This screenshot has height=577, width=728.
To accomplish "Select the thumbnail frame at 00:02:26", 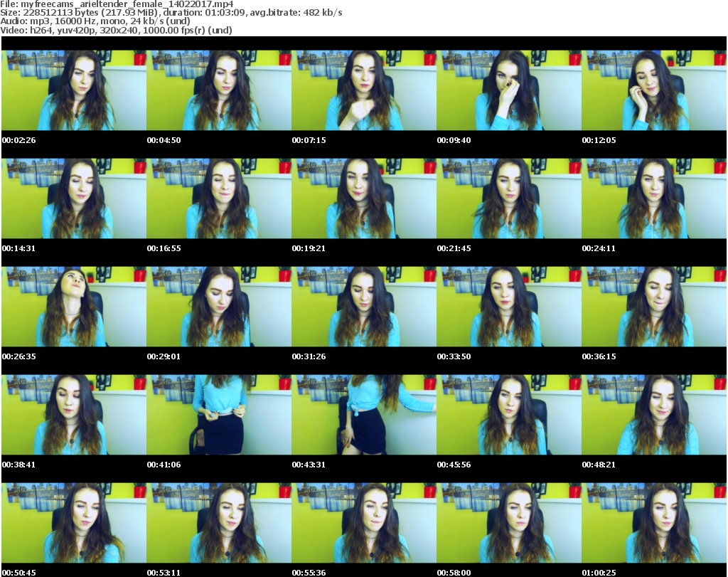I will point(74,90).
